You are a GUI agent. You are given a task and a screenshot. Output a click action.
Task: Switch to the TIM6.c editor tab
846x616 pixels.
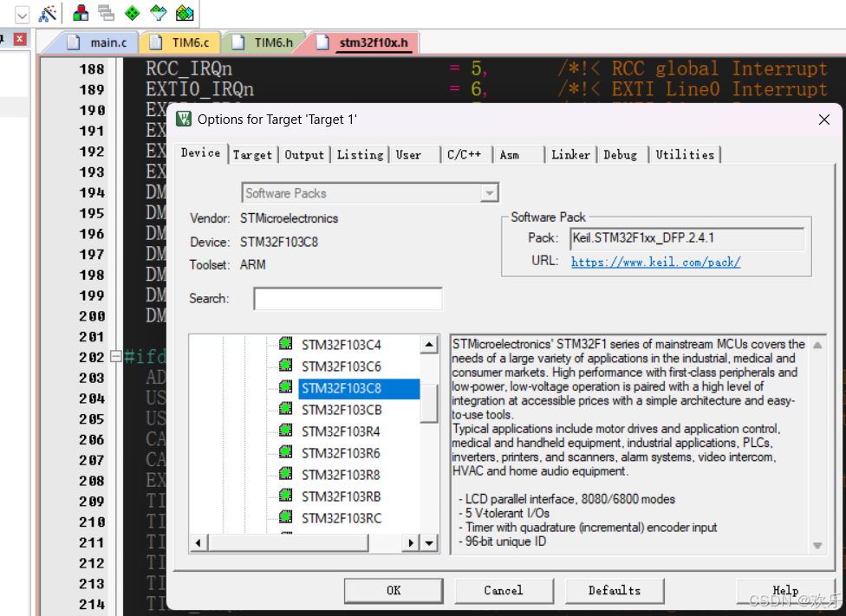179,42
